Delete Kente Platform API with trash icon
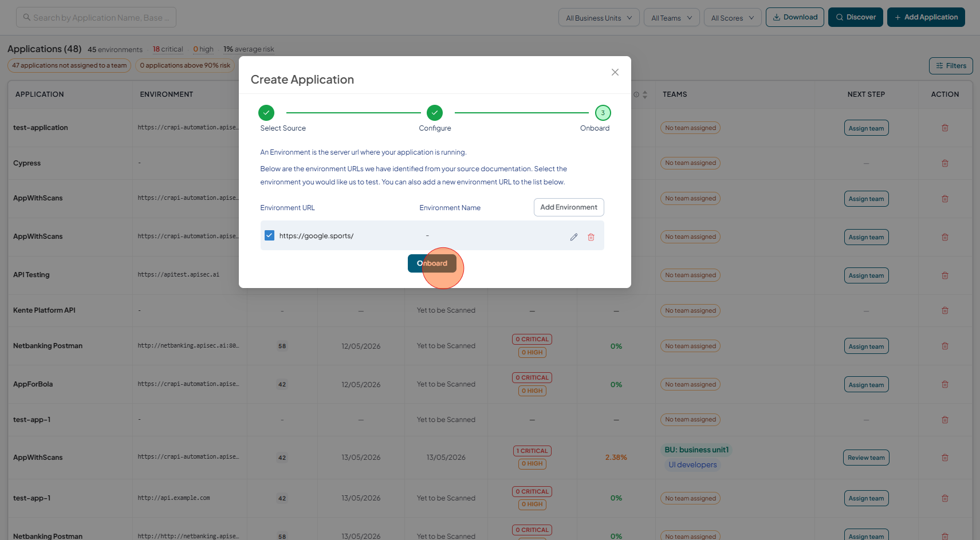This screenshot has height=540, width=980. click(x=945, y=310)
